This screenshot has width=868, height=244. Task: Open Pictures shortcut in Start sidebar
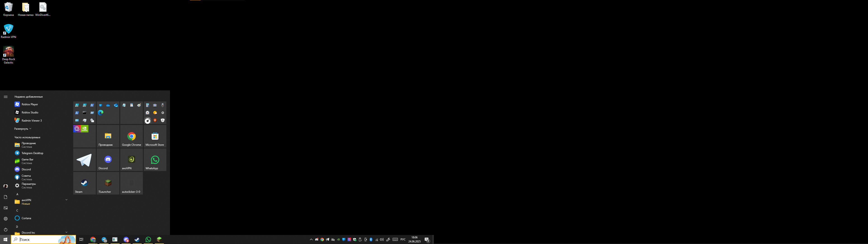[x=5, y=208]
